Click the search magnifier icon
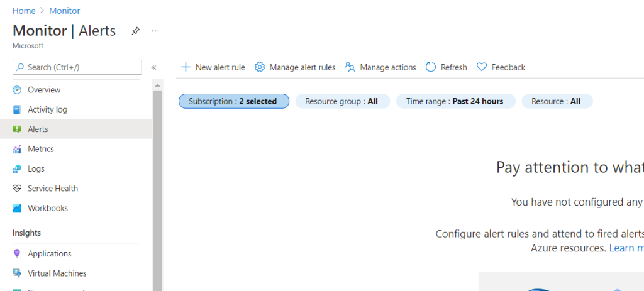The height and width of the screenshot is (291, 644). coord(19,67)
